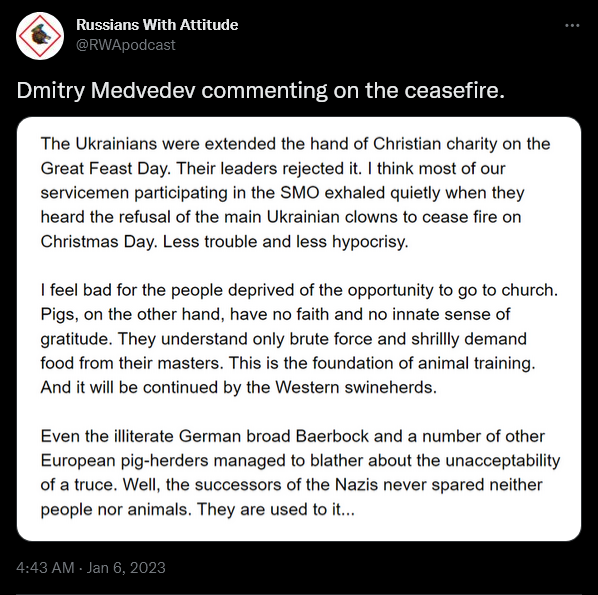Click the Jan 6, 2023 date
Screen dimensions: 598x595
coord(126,568)
